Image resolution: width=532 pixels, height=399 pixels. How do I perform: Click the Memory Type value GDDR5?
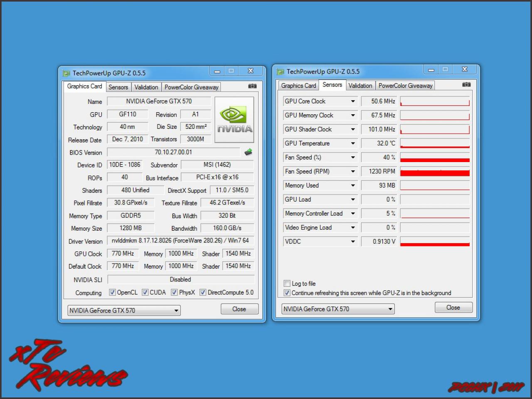point(131,216)
